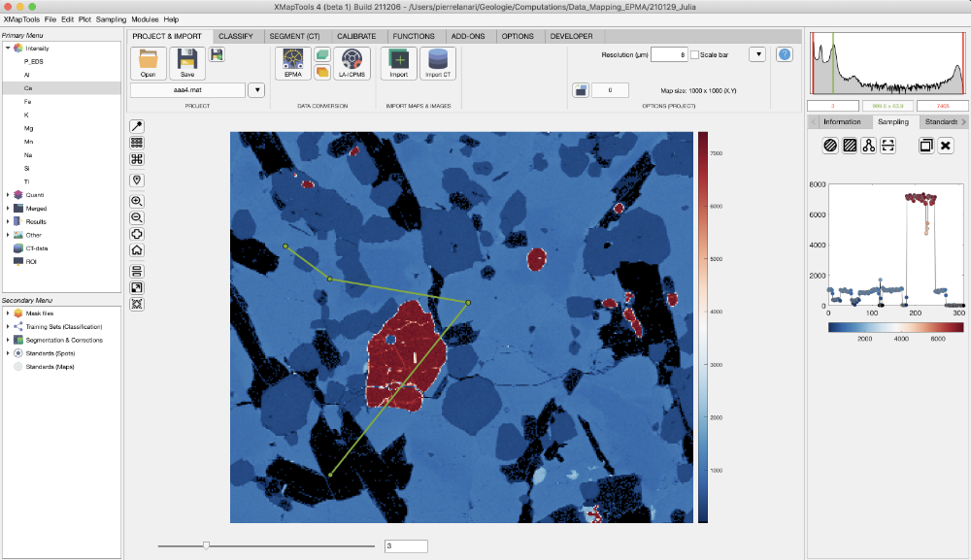Click the stacked rows layout icon
This screenshot has width=971, height=560.
137,271
